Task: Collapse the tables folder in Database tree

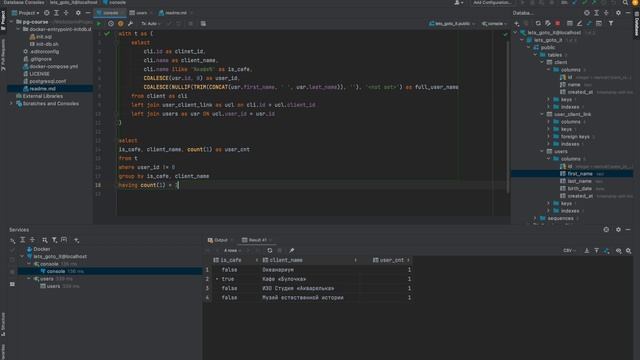Action: tap(536, 55)
